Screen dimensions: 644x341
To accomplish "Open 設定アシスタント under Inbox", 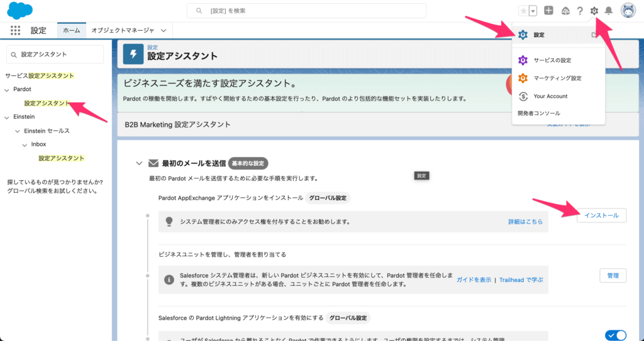I will [x=62, y=158].
